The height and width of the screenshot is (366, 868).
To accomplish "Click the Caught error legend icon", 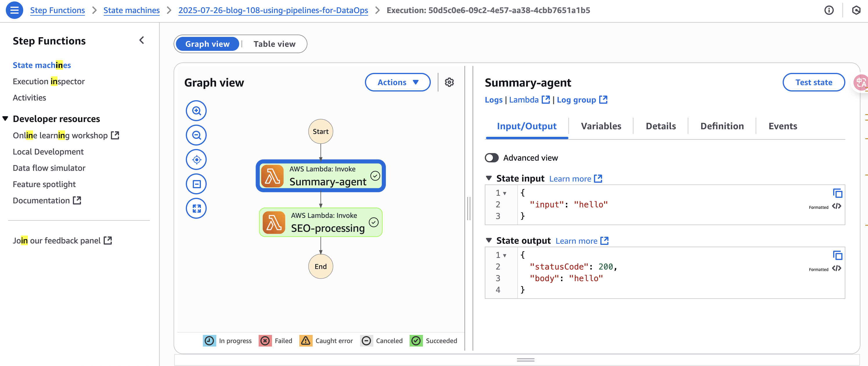I will pyautogui.click(x=306, y=341).
